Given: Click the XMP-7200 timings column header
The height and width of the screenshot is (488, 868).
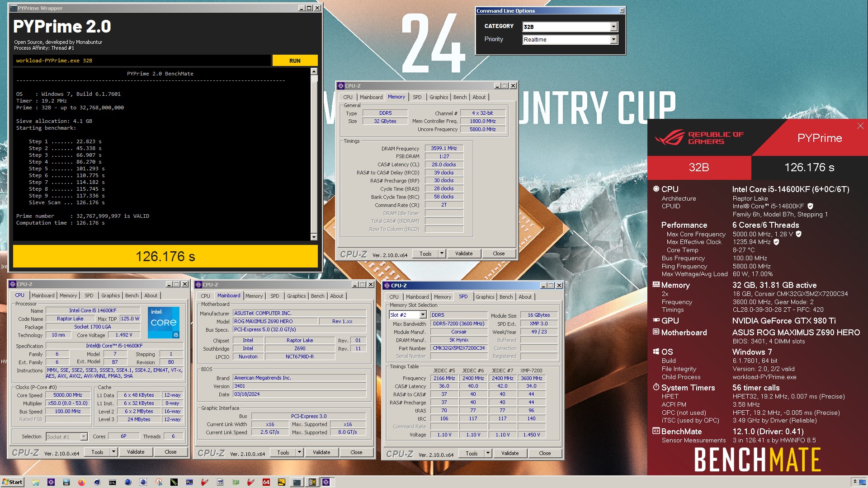Looking at the screenshot, I should click(x=531, y=371).
